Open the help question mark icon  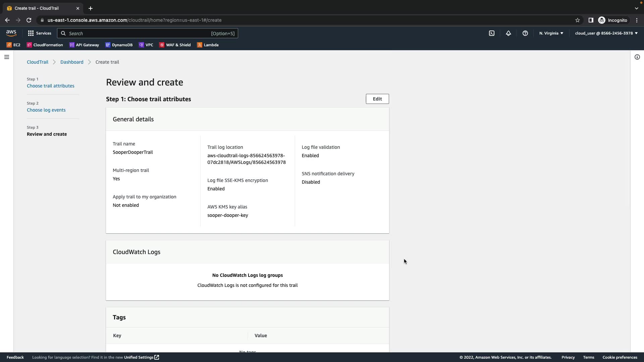525,33
